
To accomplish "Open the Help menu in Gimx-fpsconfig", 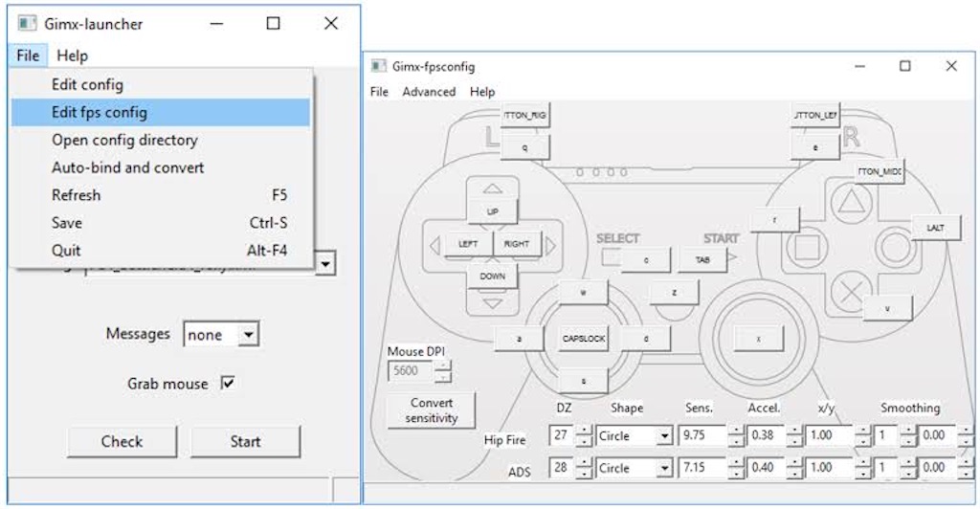I will click(482, 92).
